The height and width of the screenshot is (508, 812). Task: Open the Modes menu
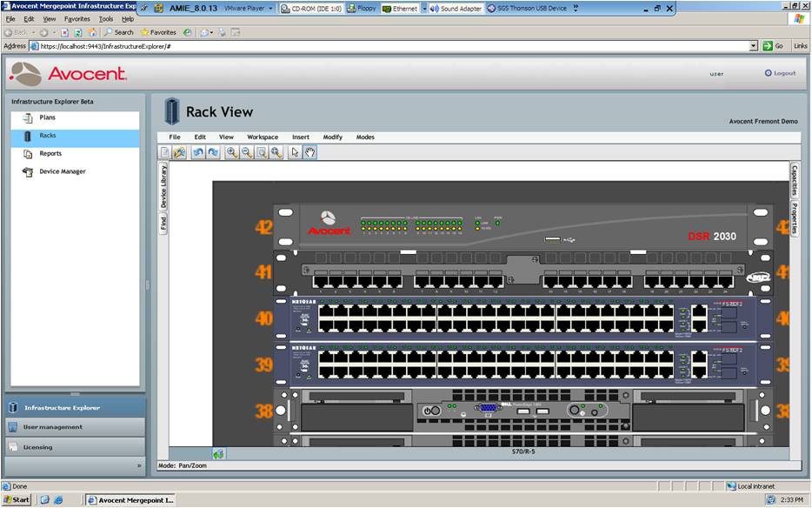pos(365,137)
